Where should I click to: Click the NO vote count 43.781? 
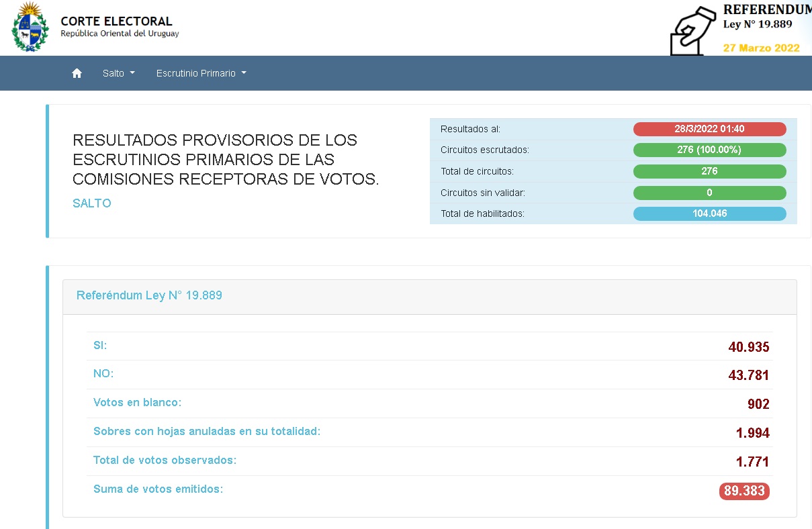tap(748, 375)
